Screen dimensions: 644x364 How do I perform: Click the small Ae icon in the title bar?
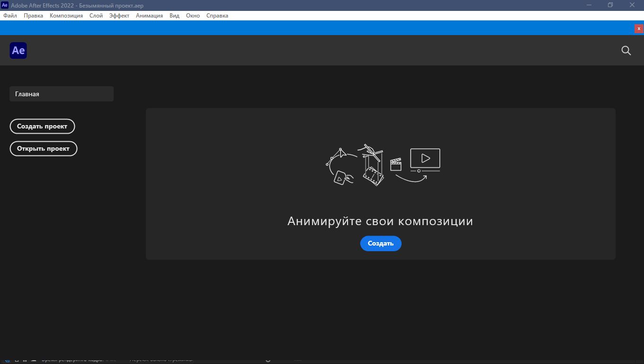coord(5,5)
